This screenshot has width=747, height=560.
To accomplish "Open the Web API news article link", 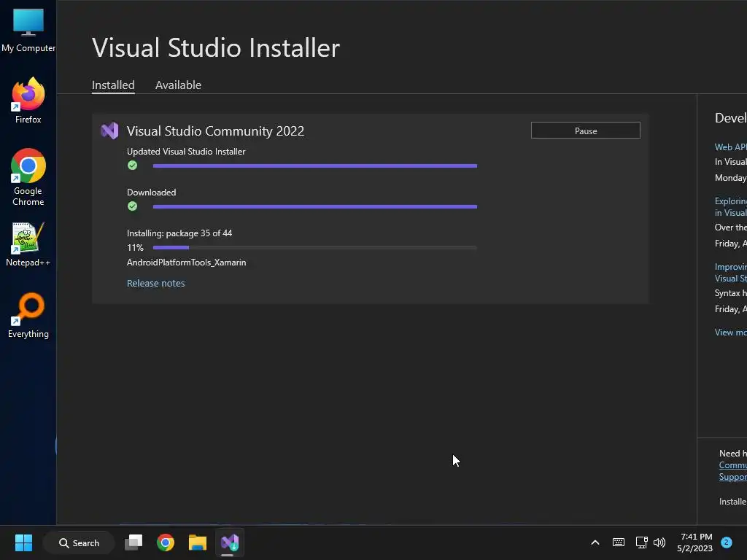I will [x=730, y=147].
